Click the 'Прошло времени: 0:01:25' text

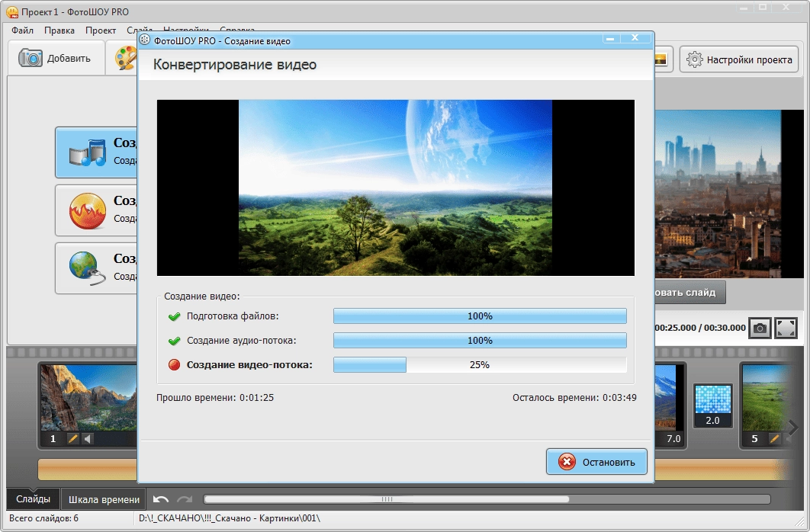tap(215, 398)
